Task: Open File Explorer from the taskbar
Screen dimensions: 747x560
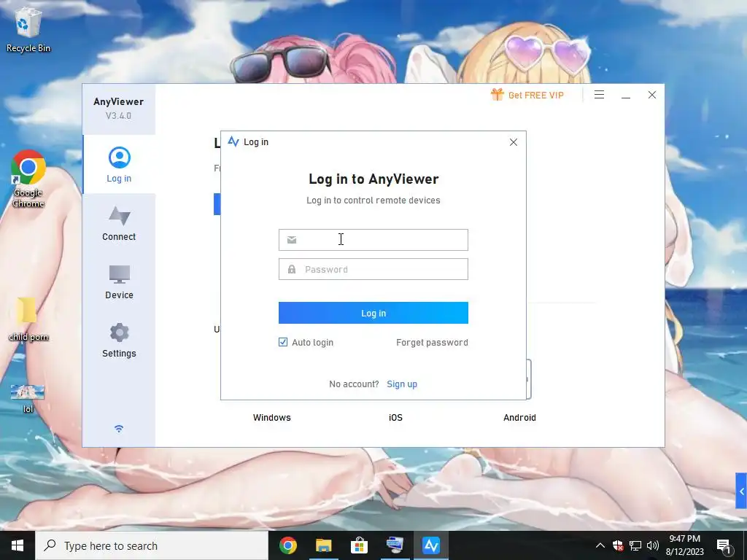Action: [x=323, y=545]
